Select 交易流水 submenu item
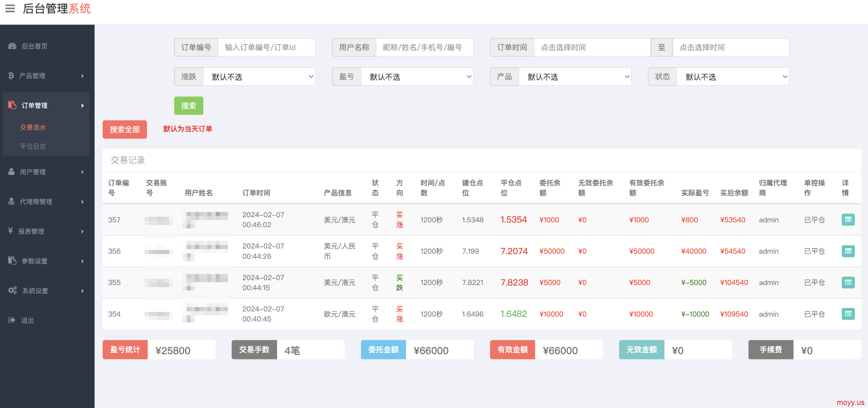The height and width of the screenshot is (408, 868). (33, 127)
